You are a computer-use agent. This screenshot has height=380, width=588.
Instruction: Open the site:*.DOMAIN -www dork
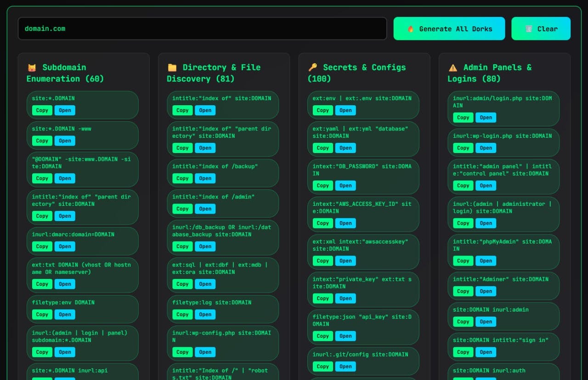pos(65,141)
